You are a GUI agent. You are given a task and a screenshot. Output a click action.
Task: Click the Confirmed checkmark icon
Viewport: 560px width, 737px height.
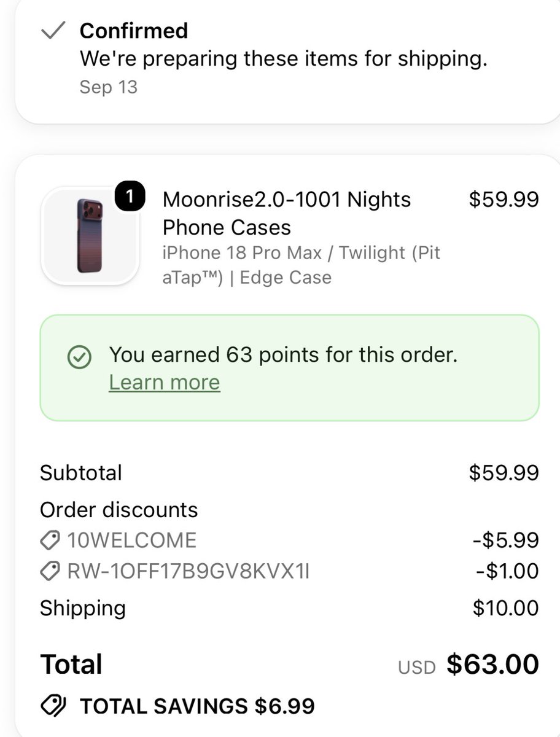coord(52,31)
